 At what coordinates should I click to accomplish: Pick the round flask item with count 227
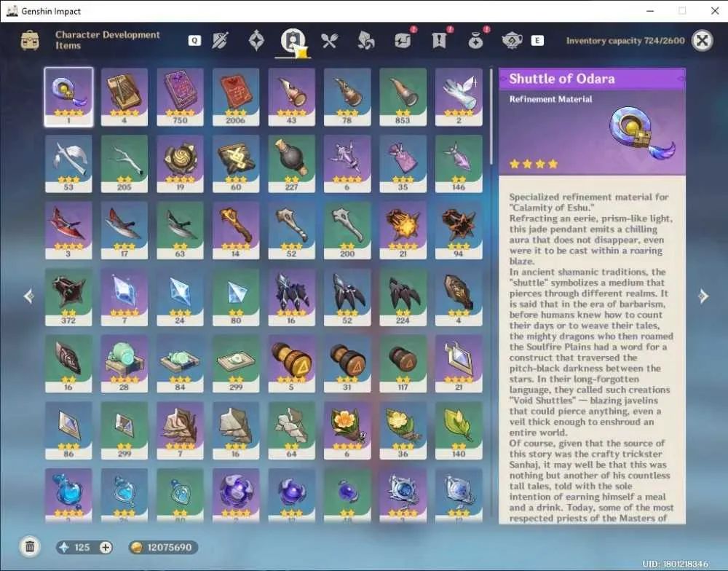(292, 164)
